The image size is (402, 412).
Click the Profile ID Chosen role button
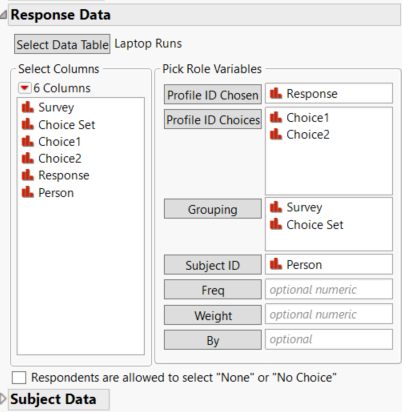click(213, 95)
